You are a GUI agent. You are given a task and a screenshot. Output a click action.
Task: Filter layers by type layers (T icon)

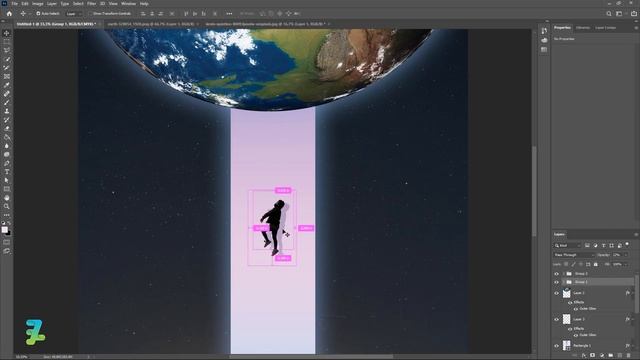(x=603, y=245)
